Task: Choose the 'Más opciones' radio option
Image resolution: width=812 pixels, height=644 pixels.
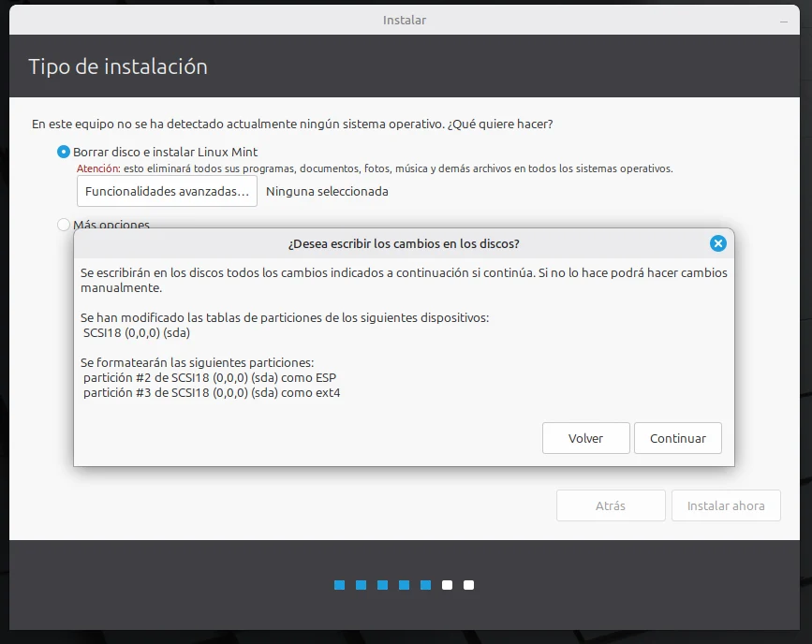Action: pos(64,225)
